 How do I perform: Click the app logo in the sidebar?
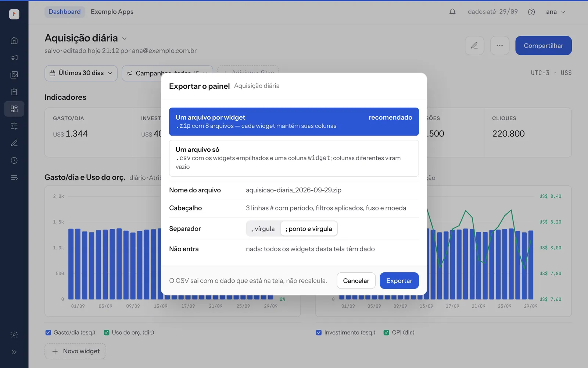tap(14, 14)
